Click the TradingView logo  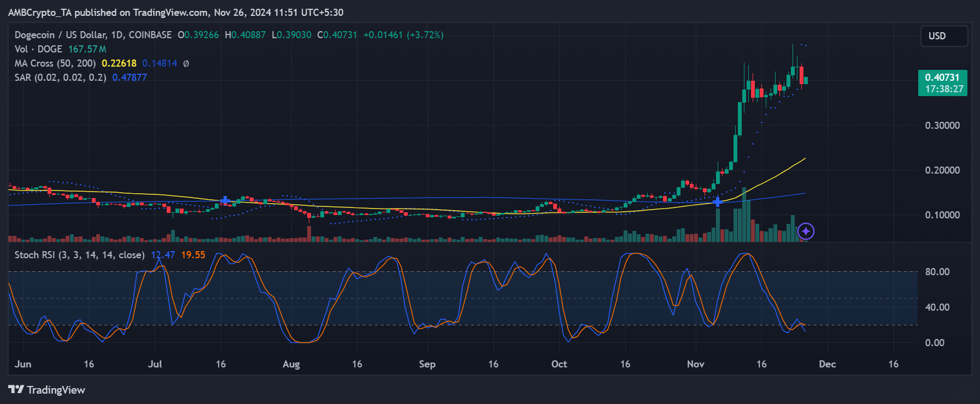(46, 390)
